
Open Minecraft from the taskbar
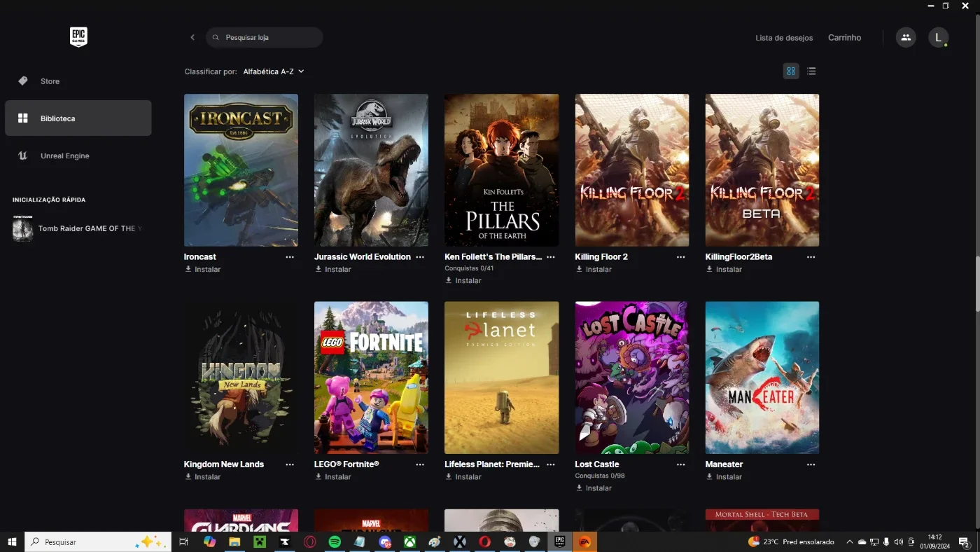(260, 541)
